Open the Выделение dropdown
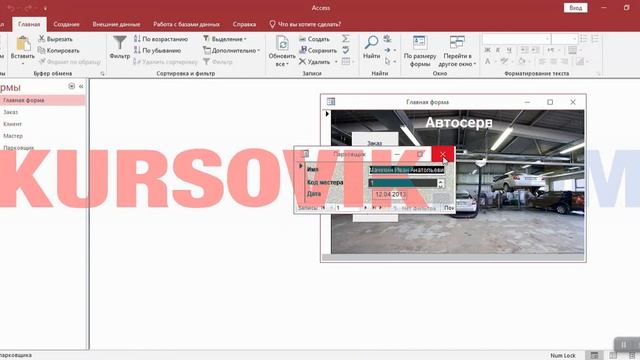640x360 pixels. (224, 39)
